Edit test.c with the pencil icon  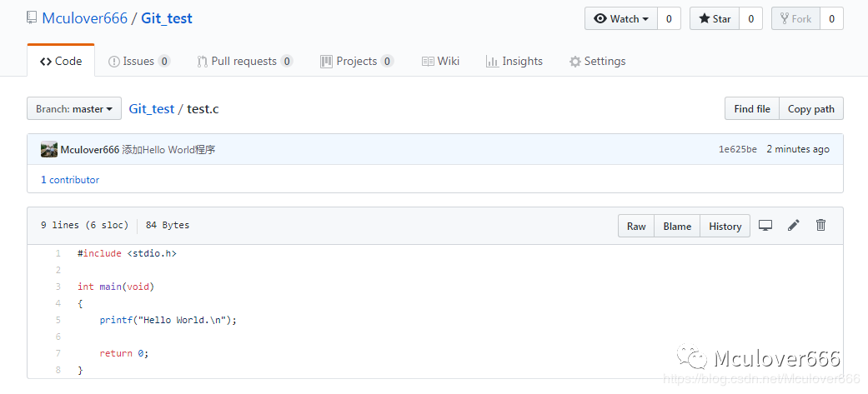pyautogui.click(x=793, y=225)
